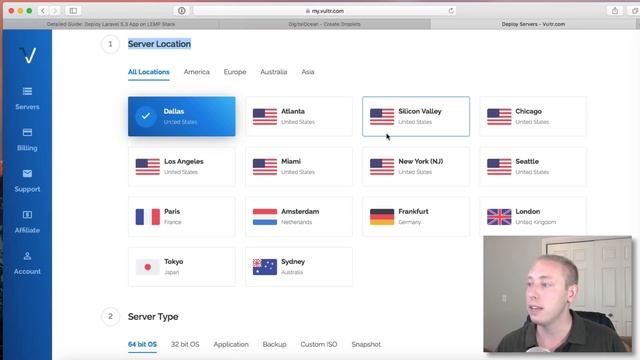Select New York (NJ) location
Image resolution: width=640 pixels, height=360 pixels.
[x=416, y=167]
